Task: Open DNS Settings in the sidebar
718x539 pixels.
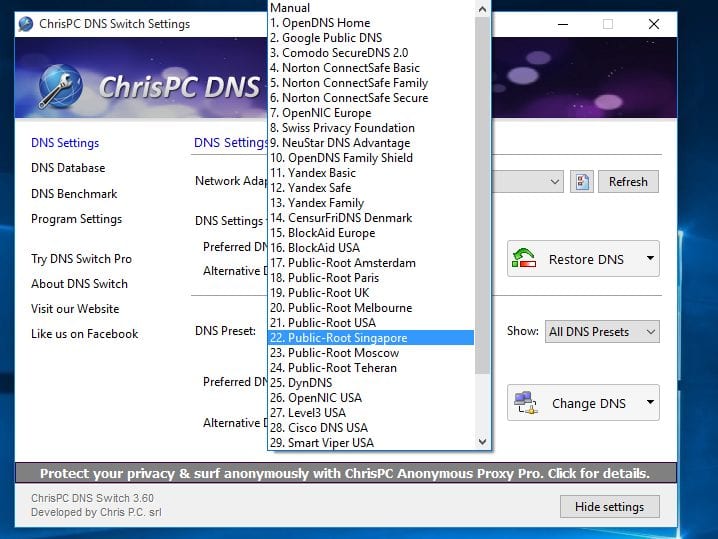Action: 65,143
